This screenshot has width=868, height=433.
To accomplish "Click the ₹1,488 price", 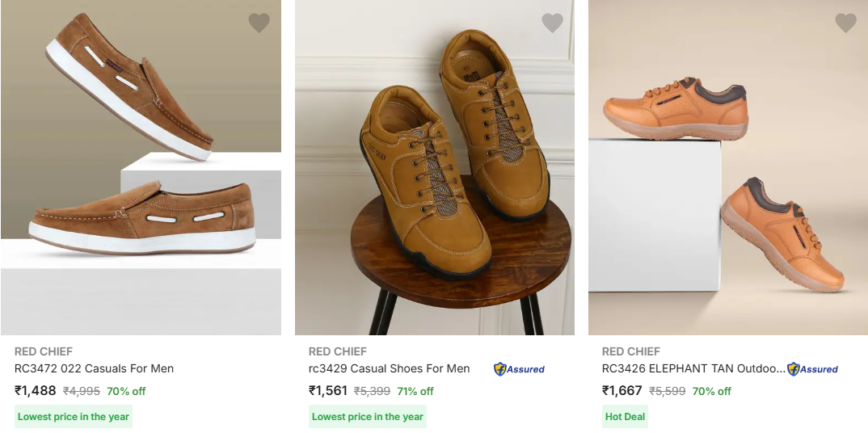I will click(x=36, y=391).
